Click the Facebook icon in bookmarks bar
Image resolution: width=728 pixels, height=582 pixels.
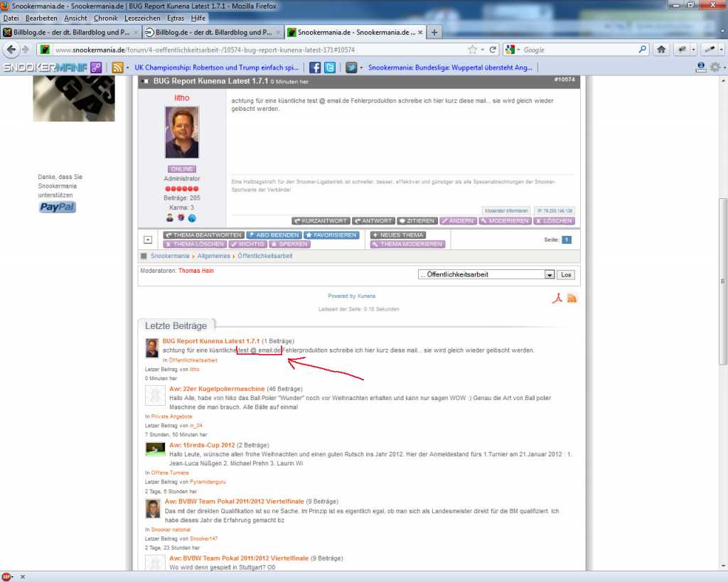314,68
